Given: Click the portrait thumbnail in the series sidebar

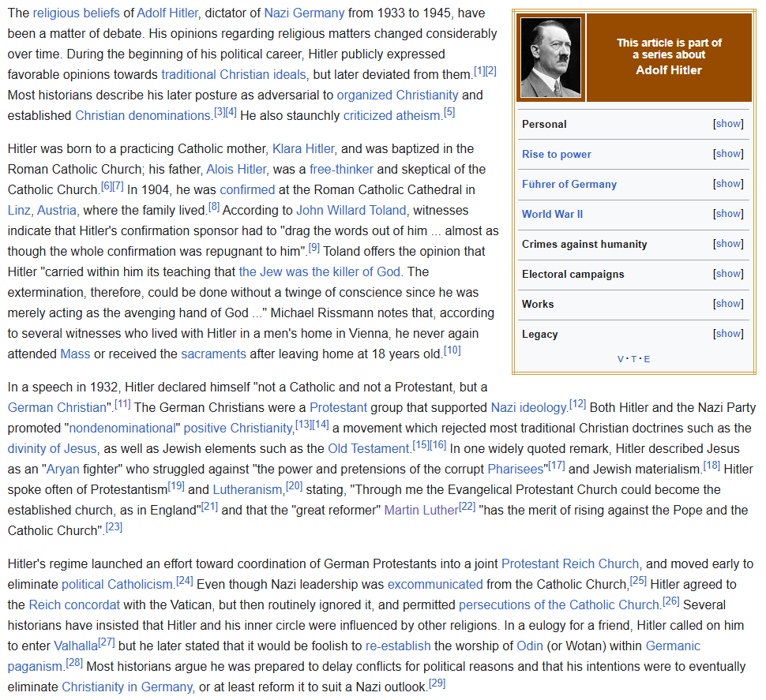Looking at the screenshot, I should [x=550, y=58].
